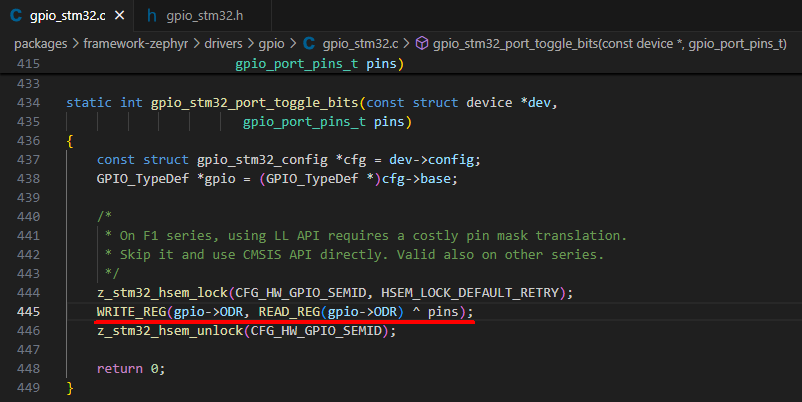Click the READ_REG macro on line 445
Viewport: 802px width, 402px height.
(289, 311)
